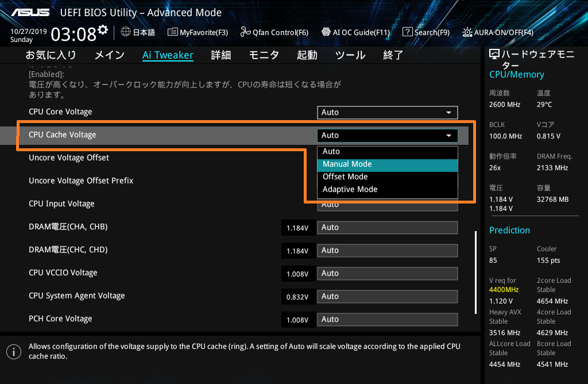Image resolution: width=588 pixels, height=384 pixels.
Task: Open the ツール tab
Action: [350, 55]
